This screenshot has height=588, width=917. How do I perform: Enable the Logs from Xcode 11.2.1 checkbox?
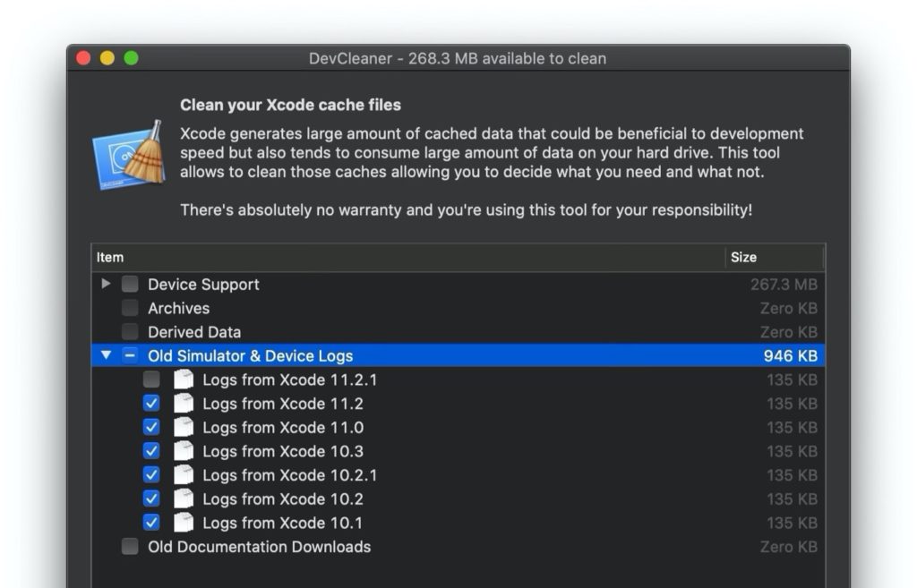tap(151, 379)
